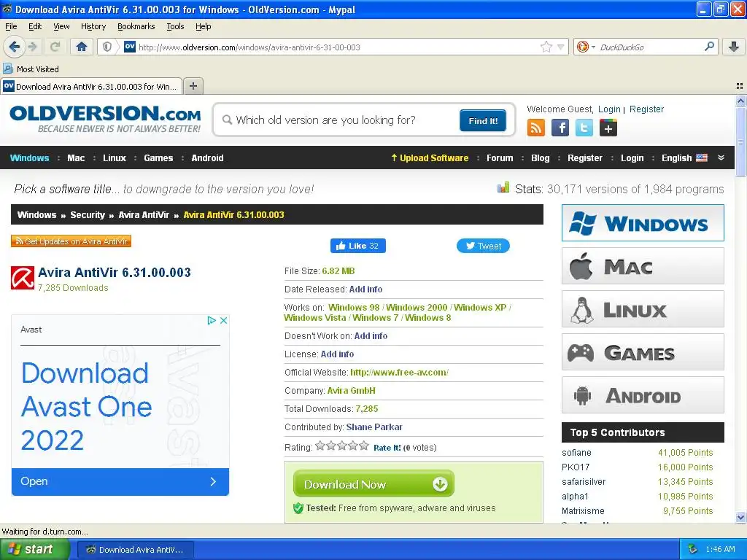Screen dimensions: 747x560
Task: Open the File menu
Action: point(11,26)
